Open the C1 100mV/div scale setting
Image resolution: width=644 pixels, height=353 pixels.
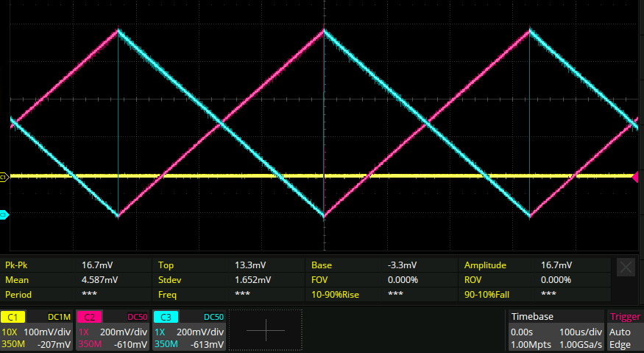click(50, 332)
